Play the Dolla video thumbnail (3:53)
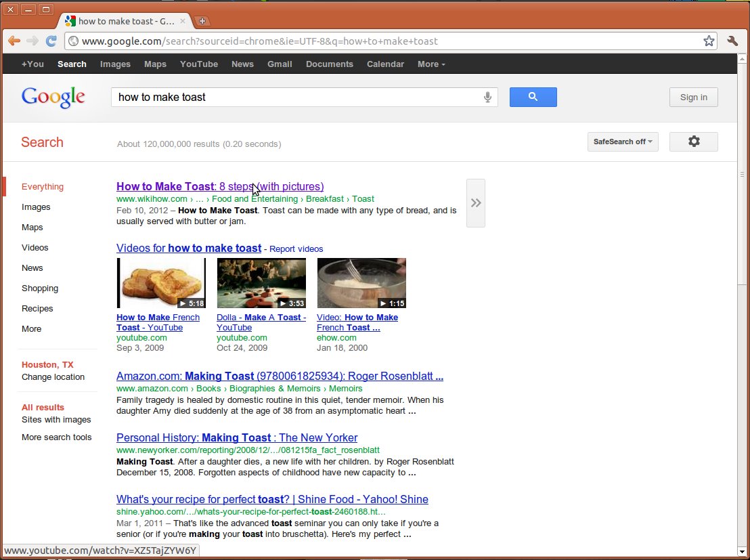The height and width of the screenshot is (560, 750). (261, 283)
